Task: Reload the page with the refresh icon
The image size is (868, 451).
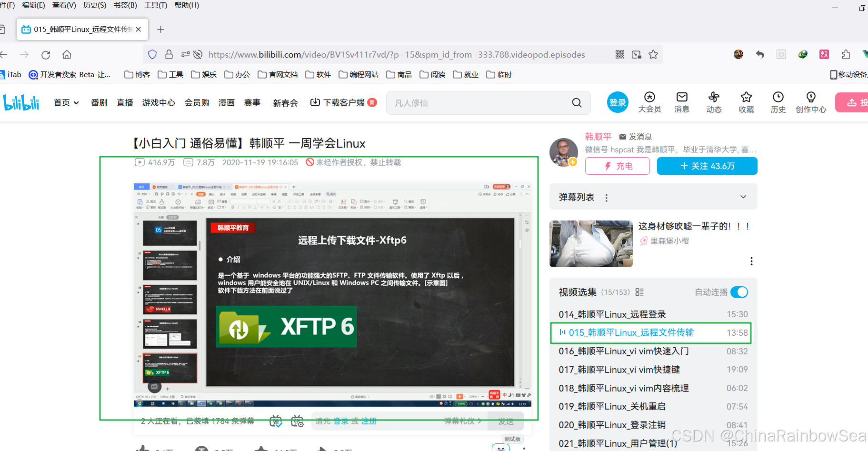Action: pos(46,54)
